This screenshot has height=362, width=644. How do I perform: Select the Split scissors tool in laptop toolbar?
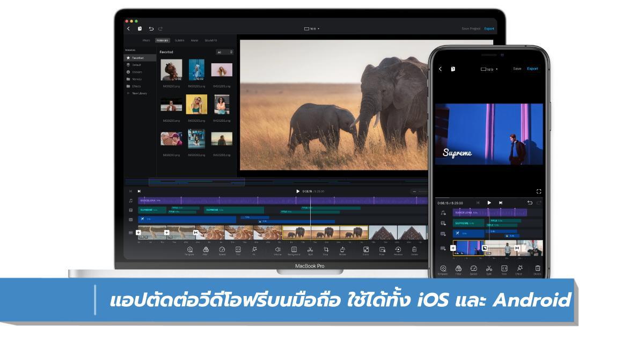pos(310,249)
